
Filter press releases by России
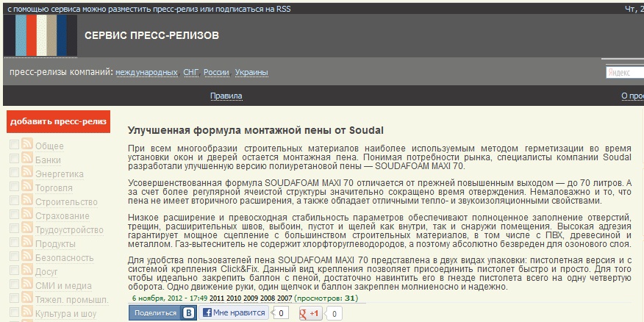pyautogui.click(x=216, y=72)
